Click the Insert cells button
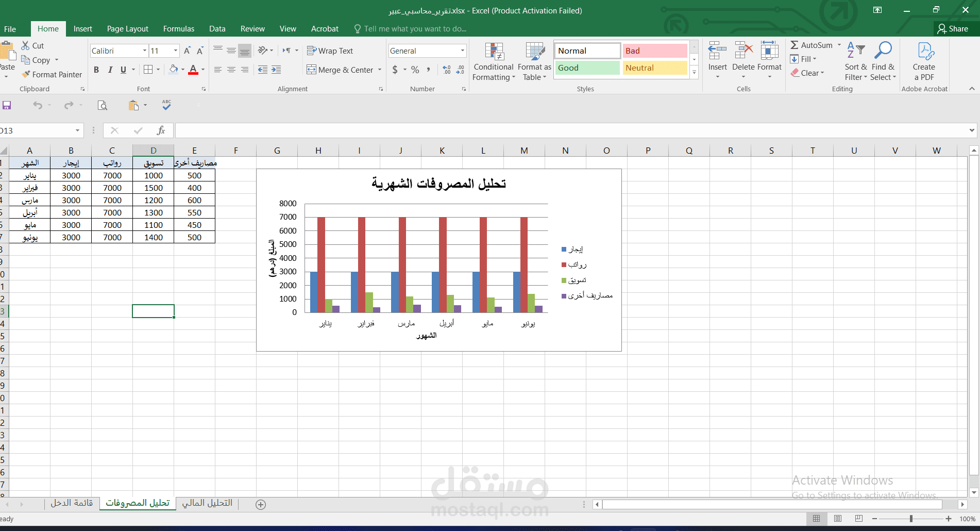980x531 pixels. pyautogui.click(x=718, y=61)
